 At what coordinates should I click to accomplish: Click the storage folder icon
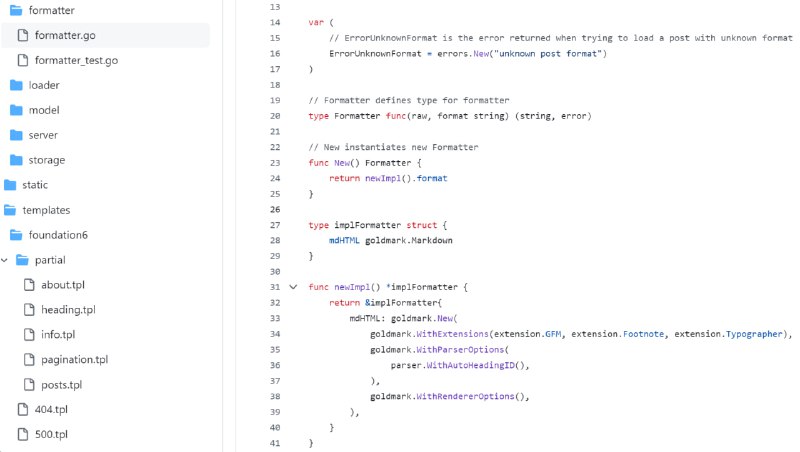(16, 160)
